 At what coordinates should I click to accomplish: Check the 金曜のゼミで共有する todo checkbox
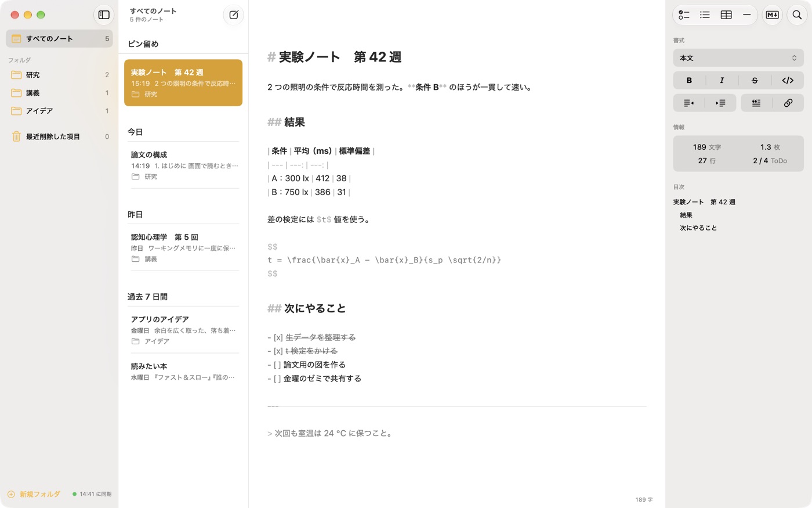pyautogui.click(x=277, y=379)
